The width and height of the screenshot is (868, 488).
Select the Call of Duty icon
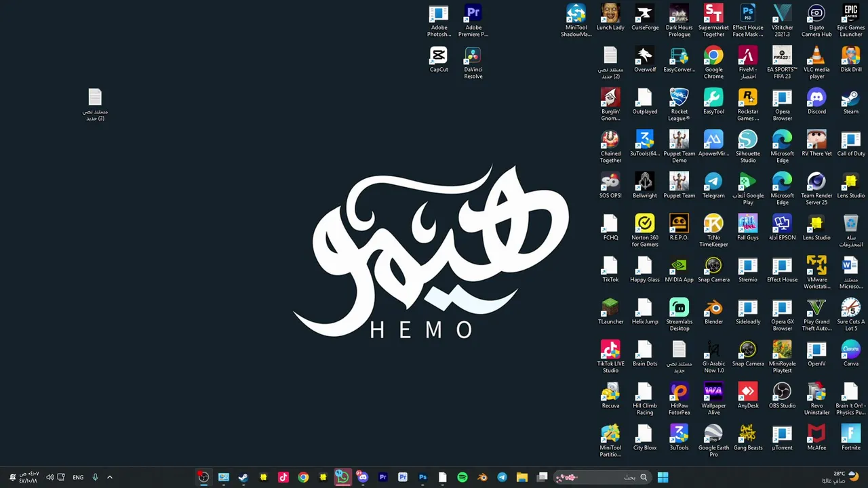pos(851,144)
